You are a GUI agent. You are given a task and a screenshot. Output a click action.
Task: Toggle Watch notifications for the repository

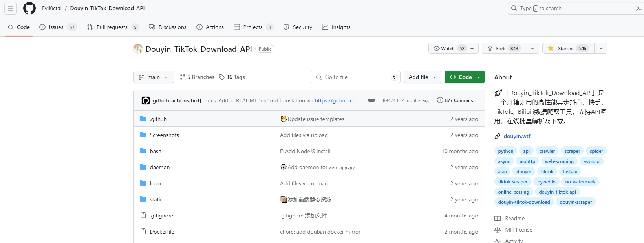[453, 49]
